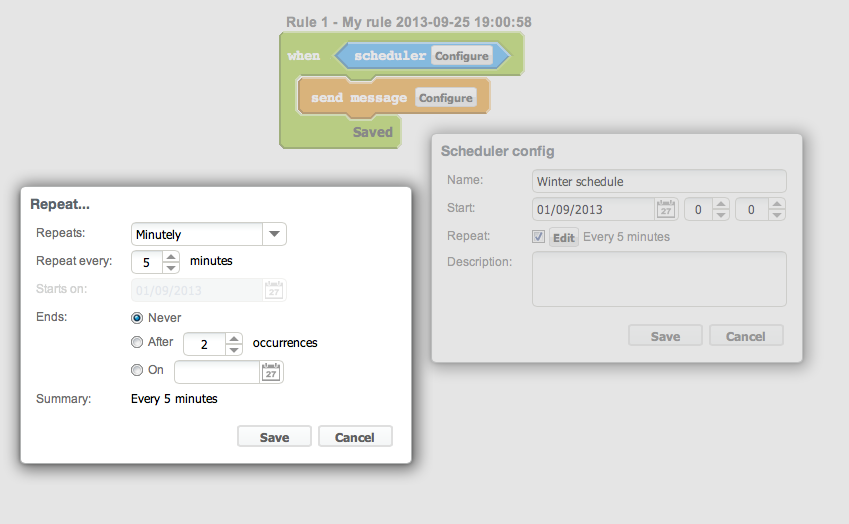Save the Repeat dialog settings
The width and height of the screenshot is (849, 524).
click(x=274, y=437)
